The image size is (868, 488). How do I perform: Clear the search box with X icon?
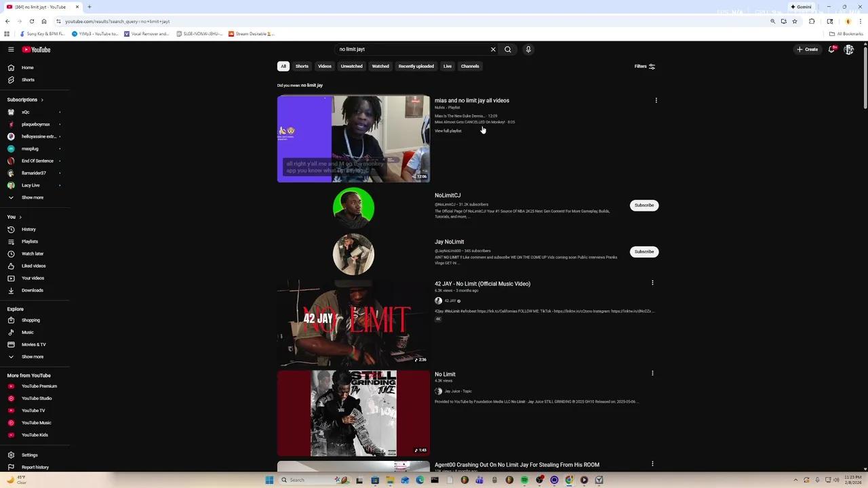point(493,49)
